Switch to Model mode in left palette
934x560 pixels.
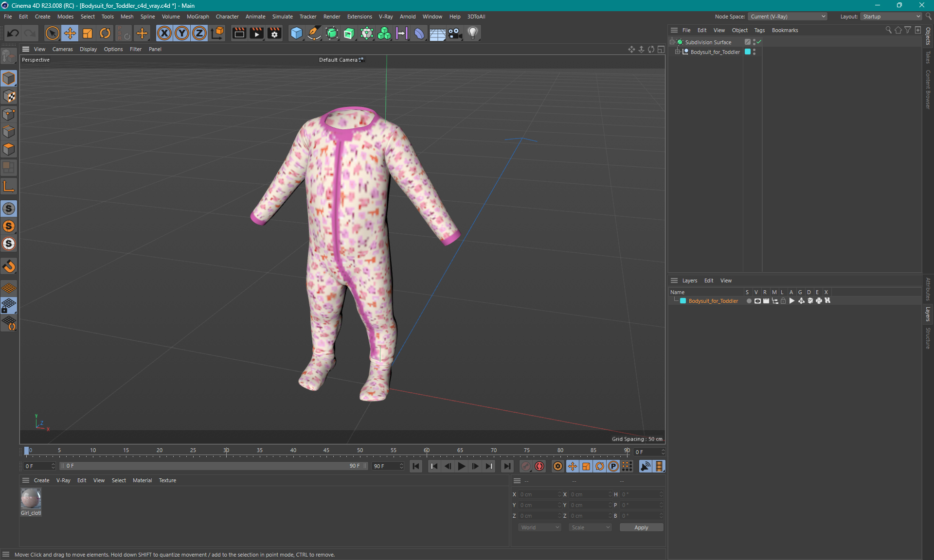coord(9,79)
